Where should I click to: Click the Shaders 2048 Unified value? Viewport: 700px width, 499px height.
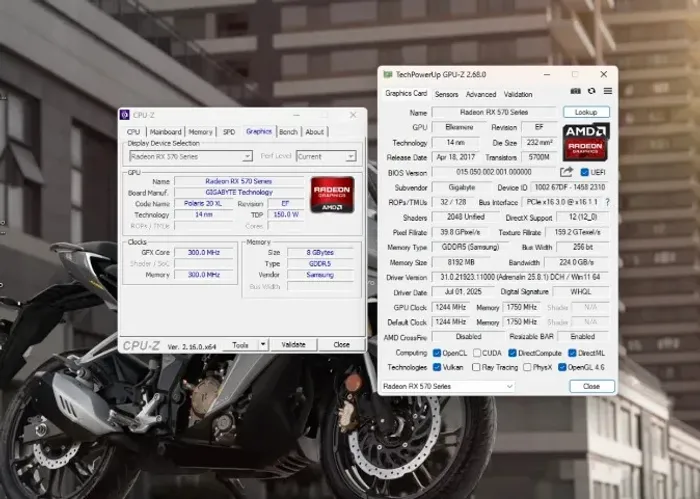466,217
